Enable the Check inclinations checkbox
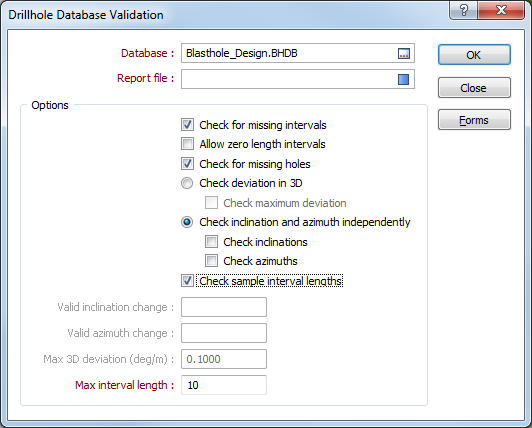 [x=211, y=242]
